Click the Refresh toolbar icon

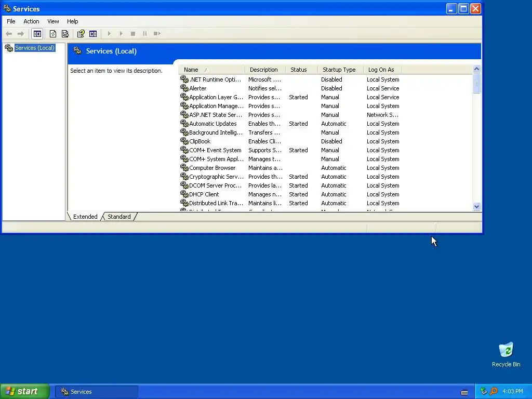(x=53, y=34)
